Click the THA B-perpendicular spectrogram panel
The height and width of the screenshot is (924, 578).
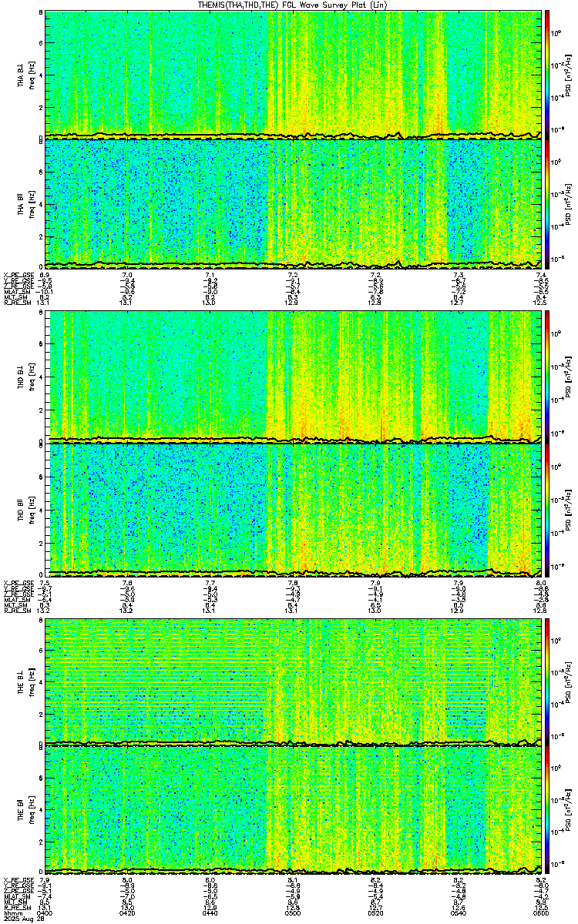click(294, 74)
